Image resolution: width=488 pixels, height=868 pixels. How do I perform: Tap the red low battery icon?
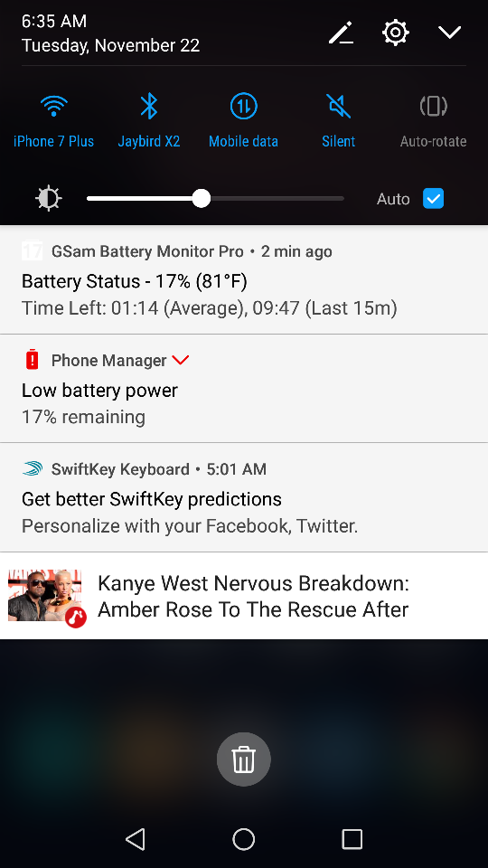click(33, 360)
